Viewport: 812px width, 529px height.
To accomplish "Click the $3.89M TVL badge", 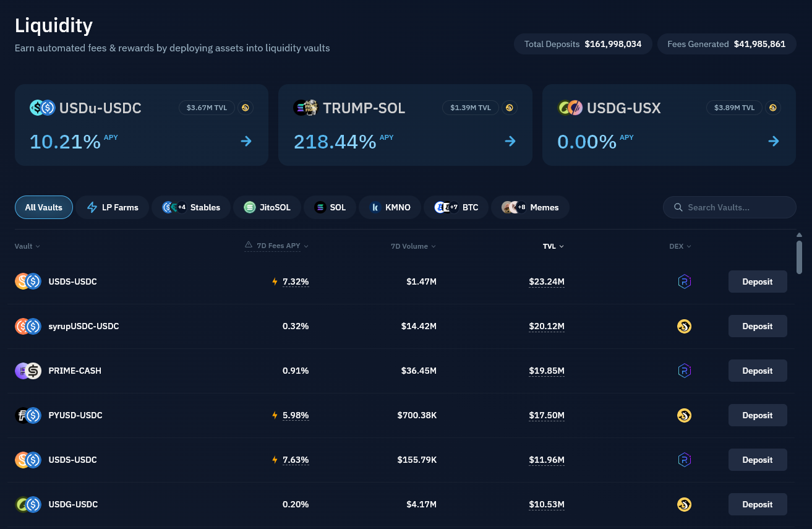I will click(735, 108).
